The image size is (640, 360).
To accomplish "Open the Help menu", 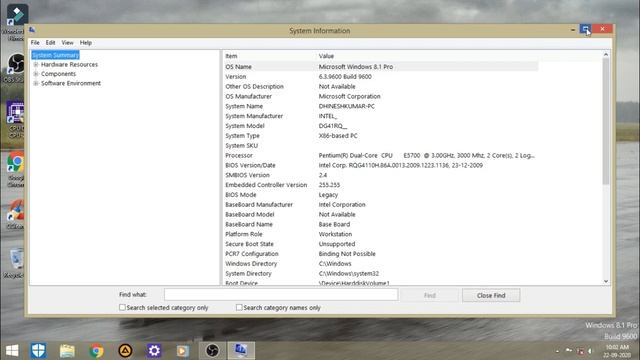I will point(85,42).
